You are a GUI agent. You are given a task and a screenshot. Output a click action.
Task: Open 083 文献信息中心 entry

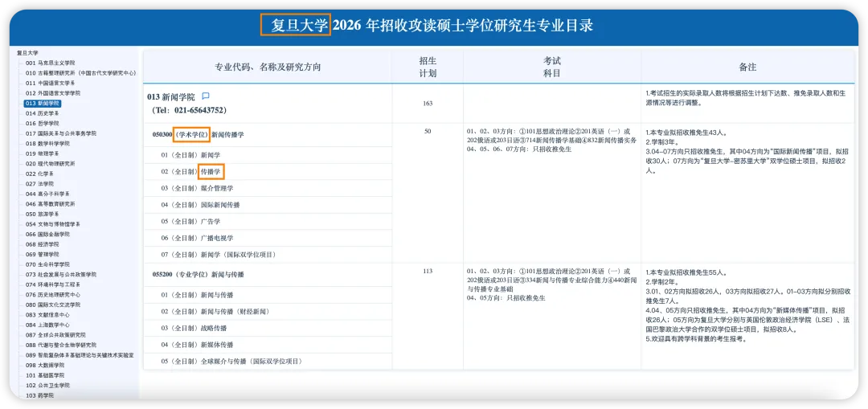point(47,314)
